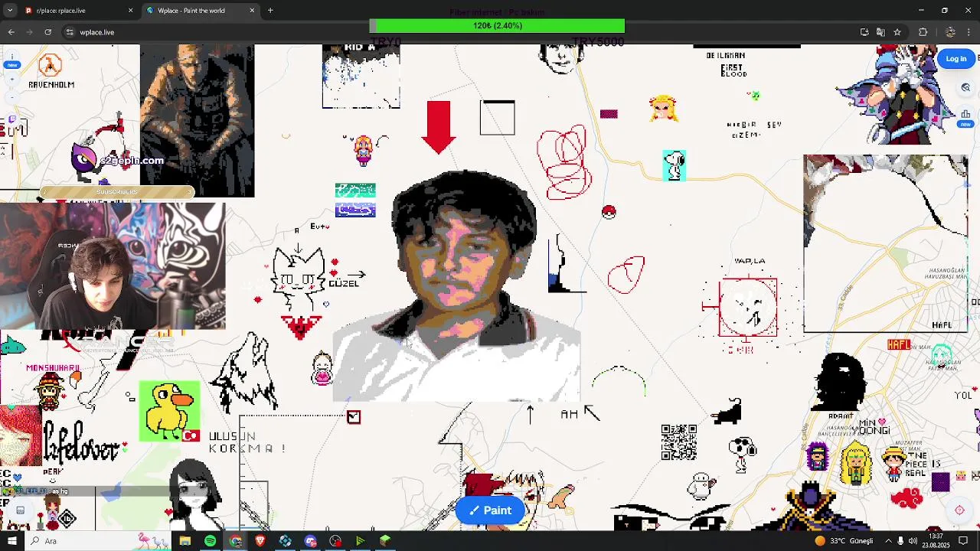Go back in browser history
The height and width of the screenshot is (551, 980).
[11, 32]
